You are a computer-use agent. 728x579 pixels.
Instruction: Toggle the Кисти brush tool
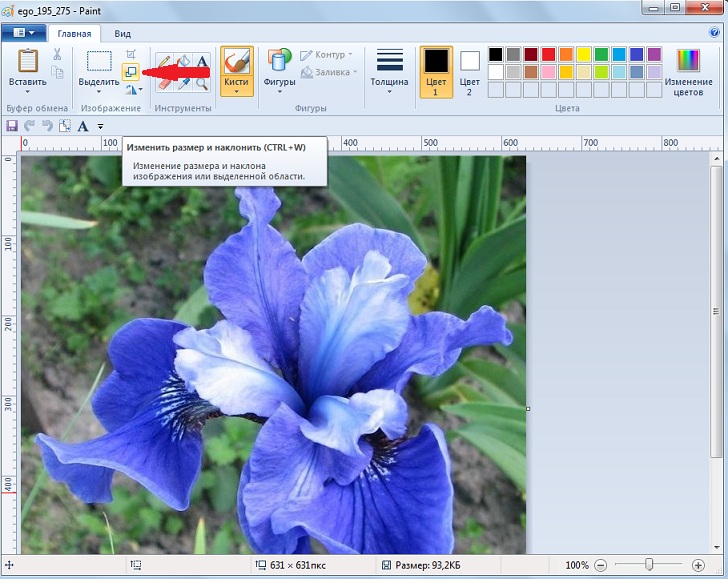click(236, 61)
